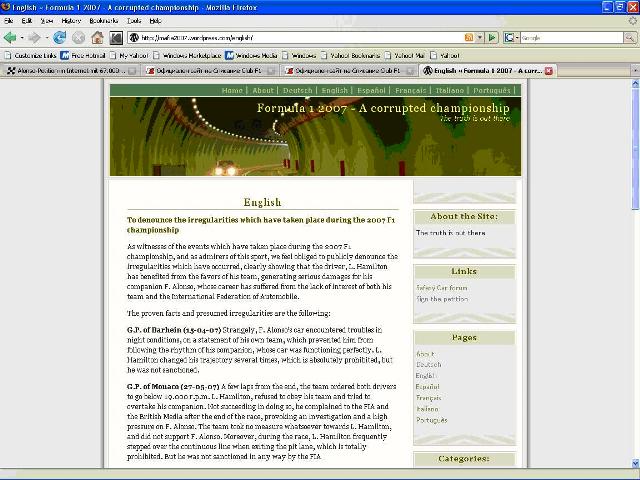Open the History menu
The height and width of the screenshot is (480, 640).
[71, 21]
